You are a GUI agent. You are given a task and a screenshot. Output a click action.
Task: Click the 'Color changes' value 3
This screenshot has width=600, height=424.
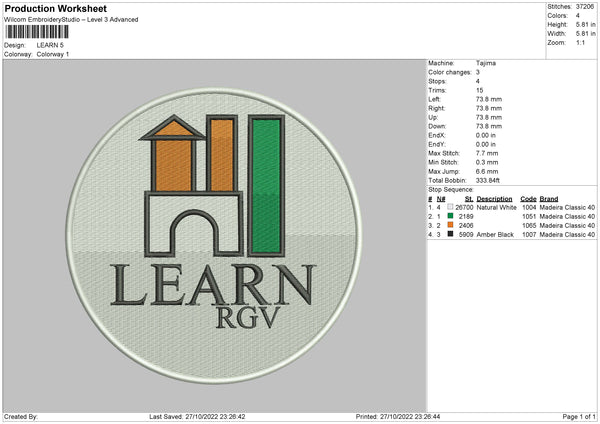pos(478,72)
